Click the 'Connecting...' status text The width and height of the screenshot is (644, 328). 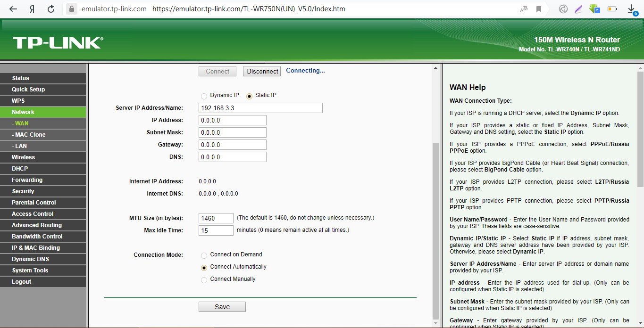(305, 71)
